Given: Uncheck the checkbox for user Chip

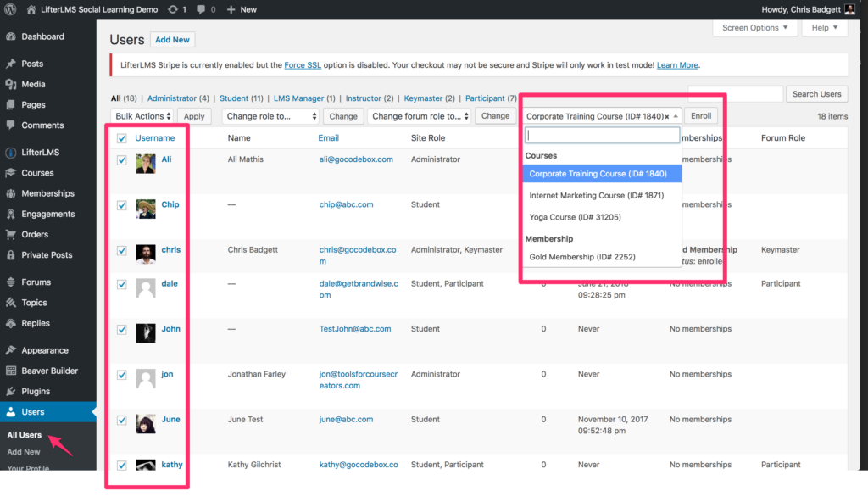Looking at the screenshot, I should (122, 205).
